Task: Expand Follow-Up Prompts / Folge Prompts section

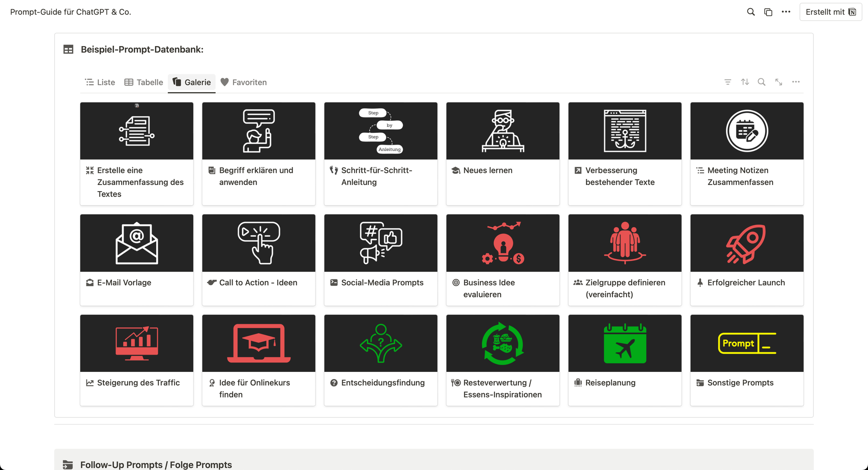Action: 156,464
